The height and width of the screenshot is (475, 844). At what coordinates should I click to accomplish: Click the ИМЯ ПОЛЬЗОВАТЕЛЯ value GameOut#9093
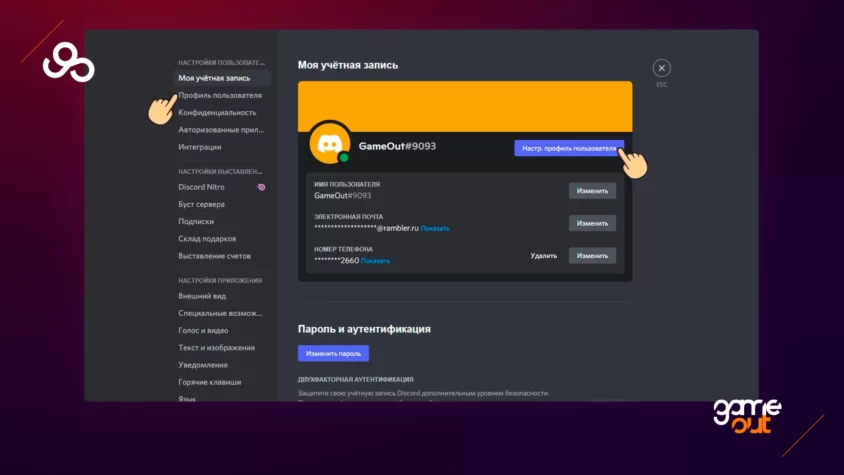pyautogui.click(x=342, y=195)
